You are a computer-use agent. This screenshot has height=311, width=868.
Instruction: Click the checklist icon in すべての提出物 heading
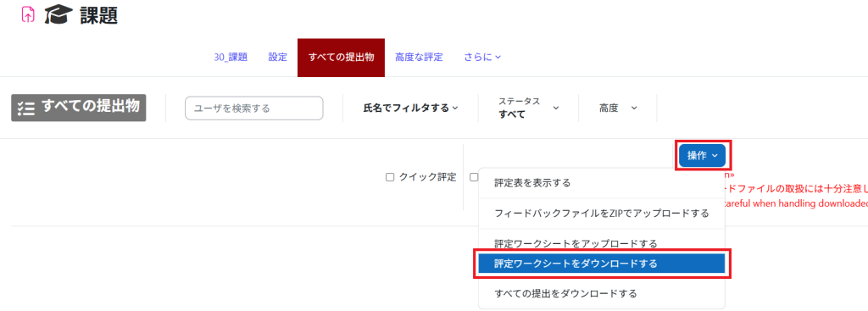tap(26, 108)
